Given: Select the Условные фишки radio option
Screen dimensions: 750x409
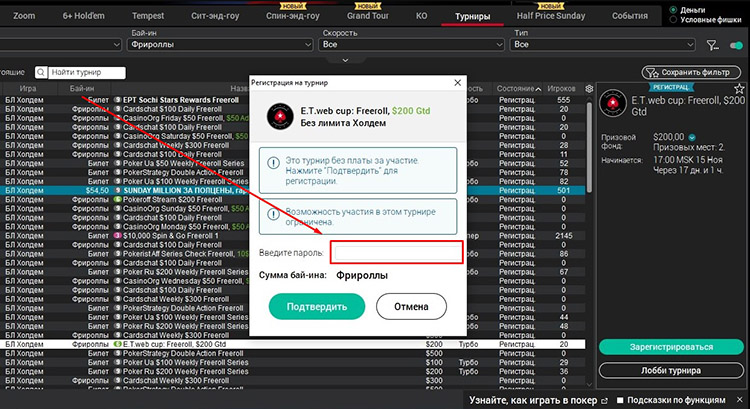Looking at the screenshot, I should [673, 20].
